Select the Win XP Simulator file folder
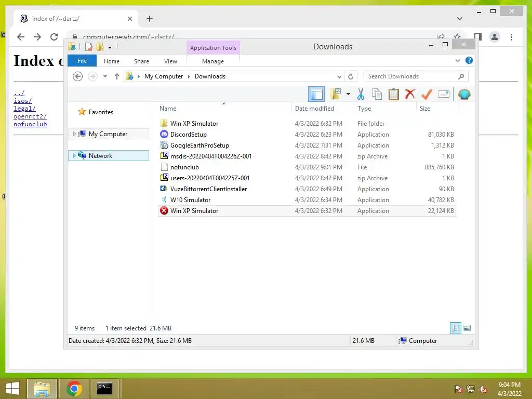The height and width of the screenshot is (399, 532). coord(307,124)
